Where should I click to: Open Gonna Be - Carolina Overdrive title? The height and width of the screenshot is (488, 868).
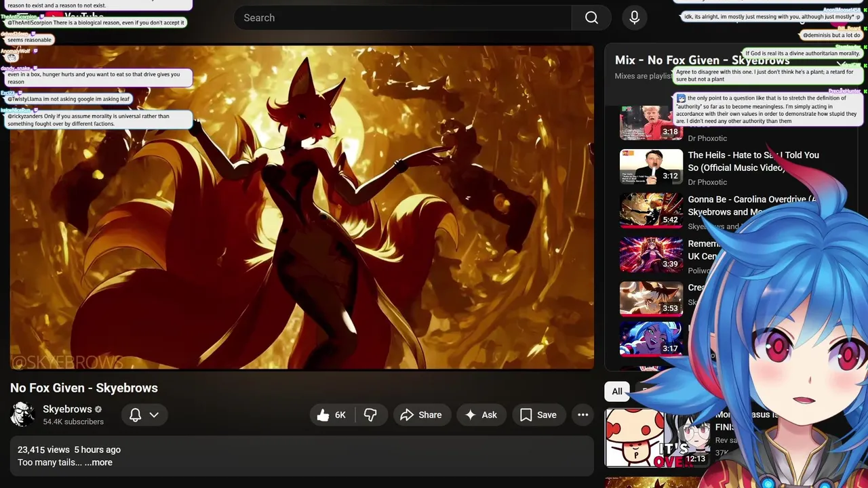click(753, 205)
